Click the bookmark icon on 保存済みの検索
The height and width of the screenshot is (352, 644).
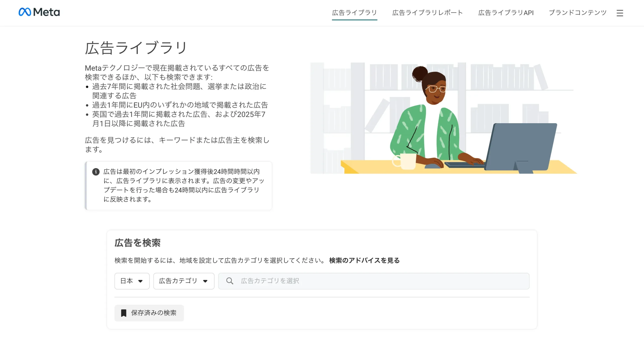point(123,313)
